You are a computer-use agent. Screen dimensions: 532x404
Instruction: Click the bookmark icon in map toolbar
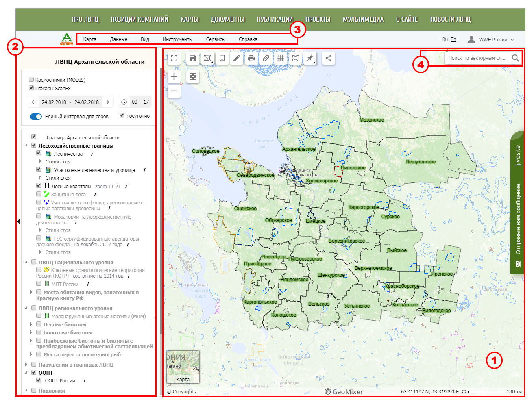(222, 58)
